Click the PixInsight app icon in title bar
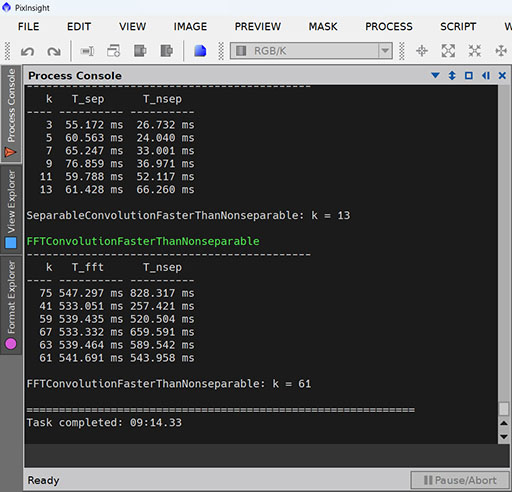The width and height of the screenshot is (512, 492). [x=6, y=7]
